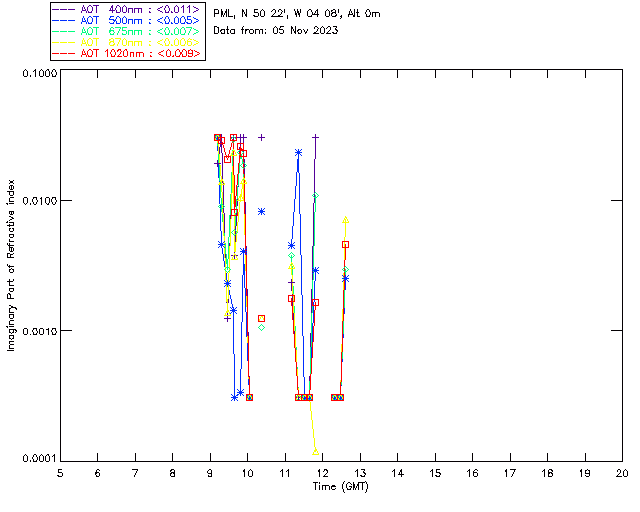The width and height of the screenshot is (640, 512).
Task: Click the x-axis tick label 5
Action: (x=60, y=473)
